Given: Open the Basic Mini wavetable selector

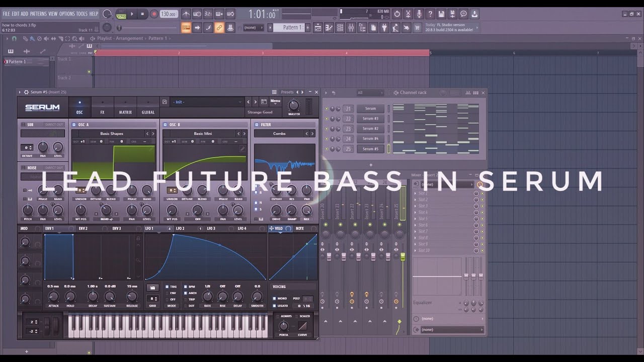Looking at the screenshot, I should (203, 134).
